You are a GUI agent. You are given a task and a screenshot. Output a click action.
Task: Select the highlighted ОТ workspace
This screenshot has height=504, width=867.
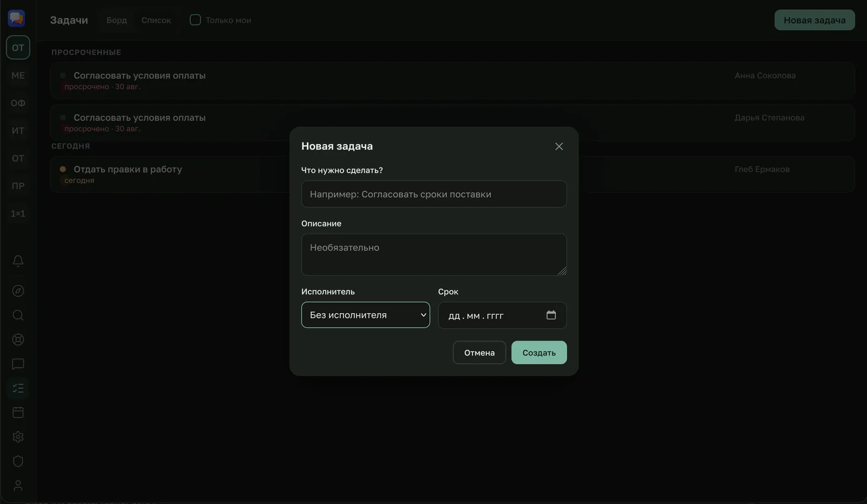pyautogui.click(x=18, y=48)
